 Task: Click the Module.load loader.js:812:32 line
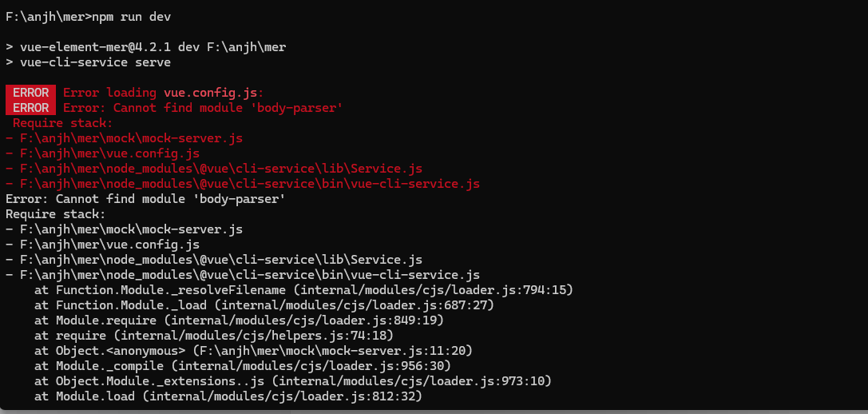click(x=228, y=396)
